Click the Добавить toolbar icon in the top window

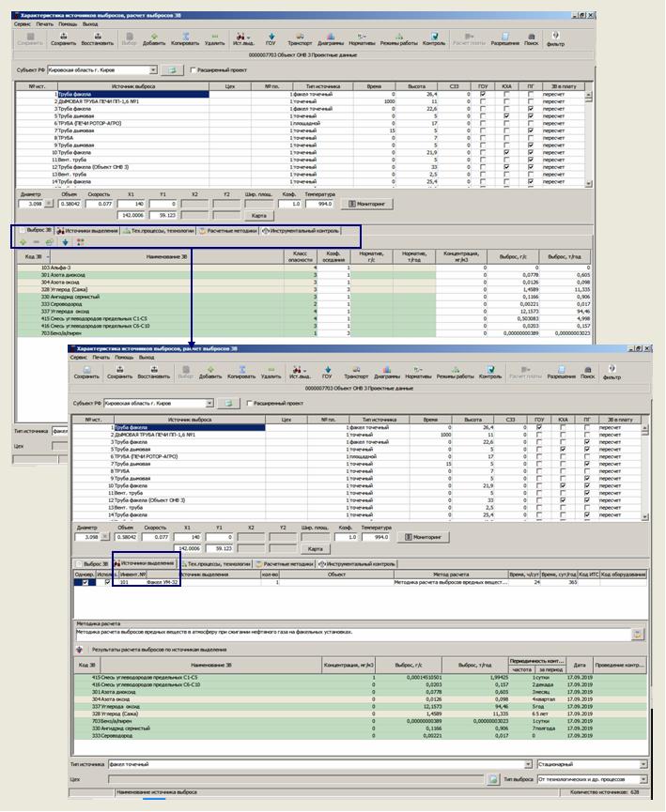coord(155,39)
